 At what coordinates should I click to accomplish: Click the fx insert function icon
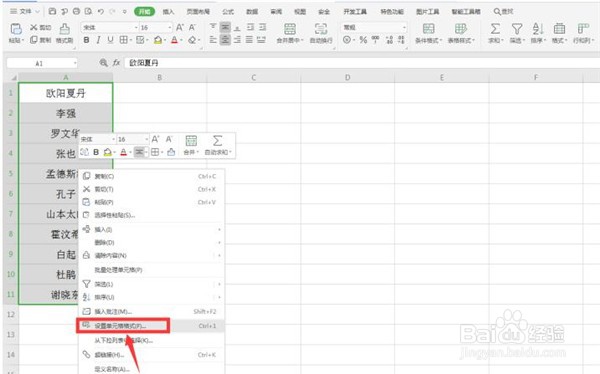point(116,63)
